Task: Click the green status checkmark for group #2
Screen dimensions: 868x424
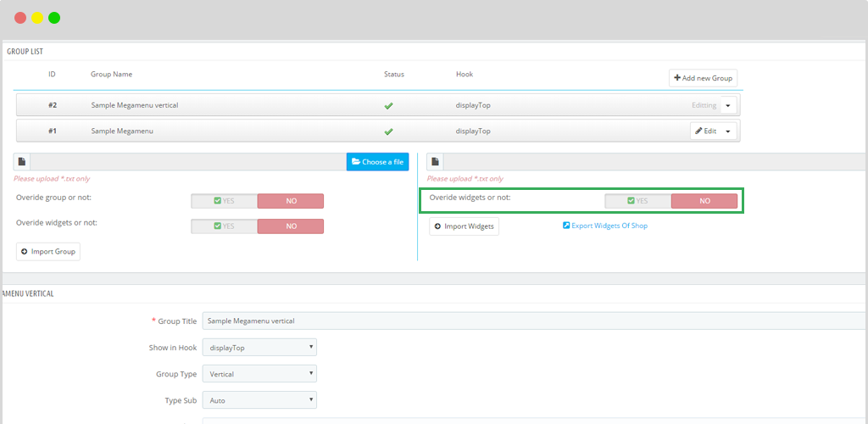Action: point(388,106)
